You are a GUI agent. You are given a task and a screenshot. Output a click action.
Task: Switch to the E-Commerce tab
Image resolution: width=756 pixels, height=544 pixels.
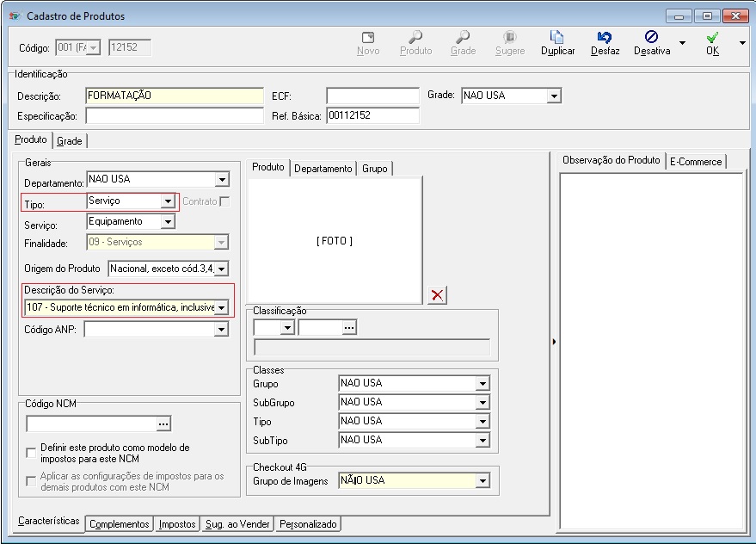click(x=696, y=162)
